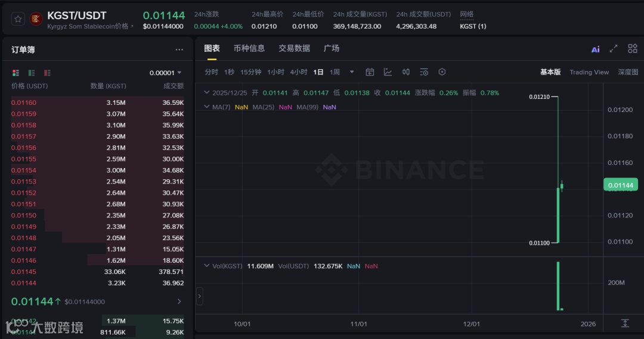Select sell order at price 0.01154
Screen dimensions: 644x339
(97, 170)
